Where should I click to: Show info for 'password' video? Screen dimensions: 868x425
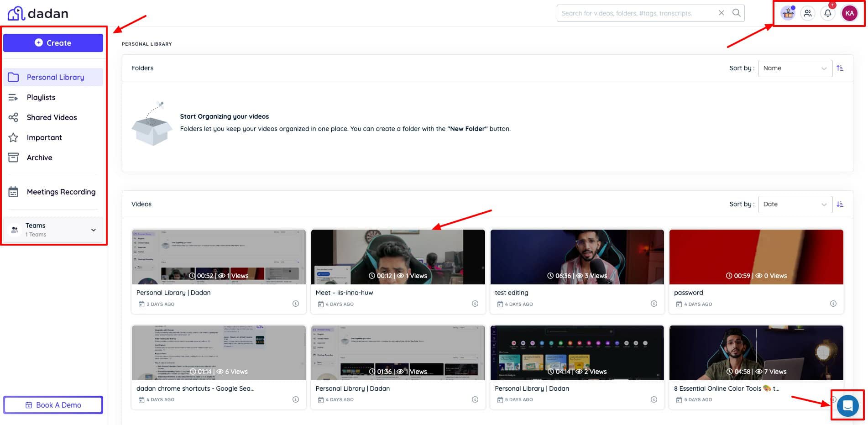pyautogui.click(x=833, y=304)
